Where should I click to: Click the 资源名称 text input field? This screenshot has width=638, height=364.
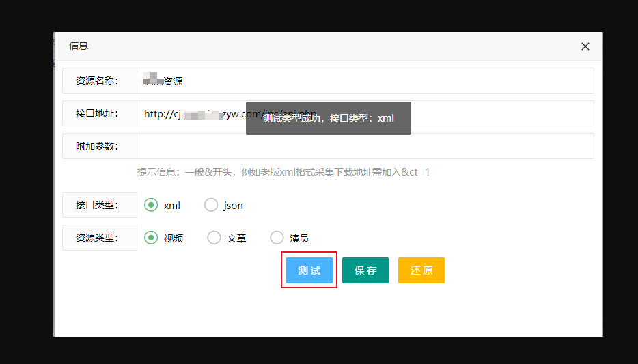click(x=365, y=81)
